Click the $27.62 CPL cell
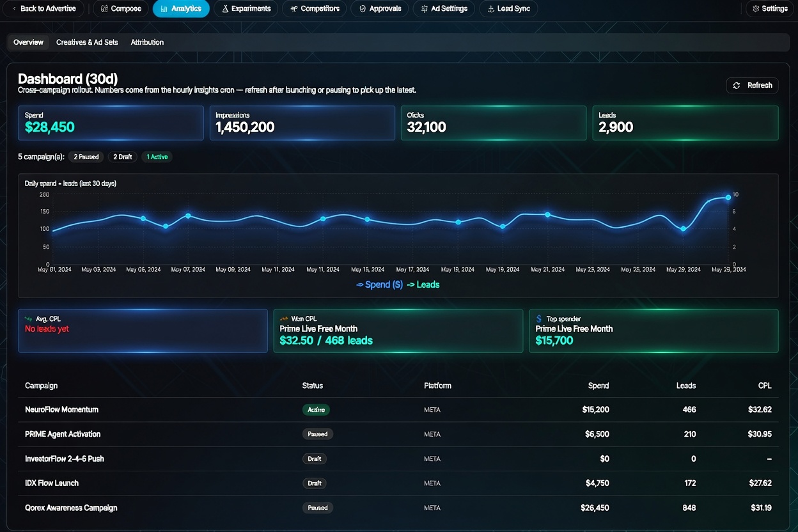This screenshot has height=532, width=798. pos(760,483)
